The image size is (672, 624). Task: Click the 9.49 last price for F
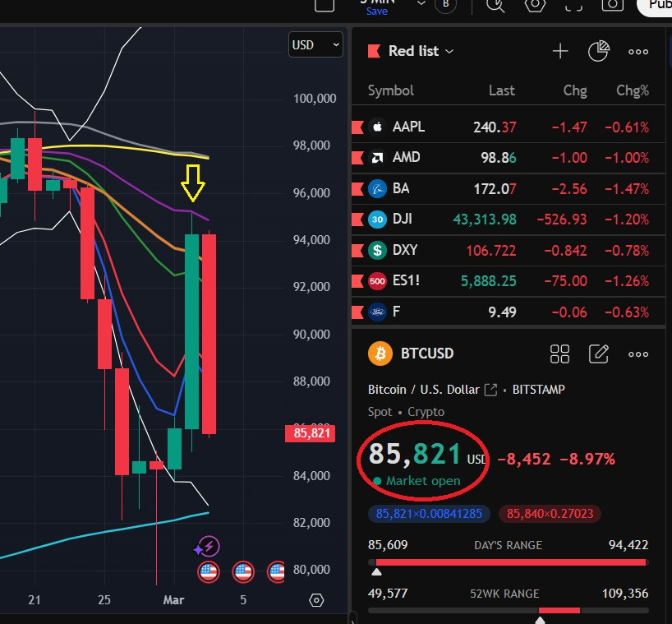coord(502,312)
